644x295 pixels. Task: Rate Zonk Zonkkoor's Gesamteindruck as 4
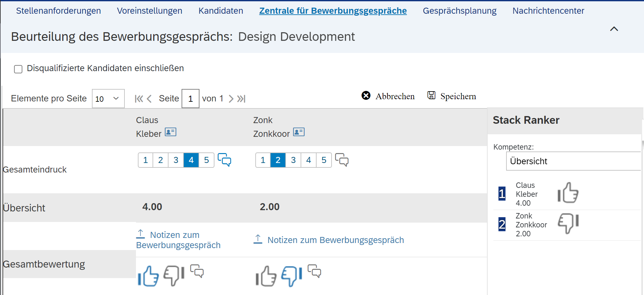coord(309,160)
